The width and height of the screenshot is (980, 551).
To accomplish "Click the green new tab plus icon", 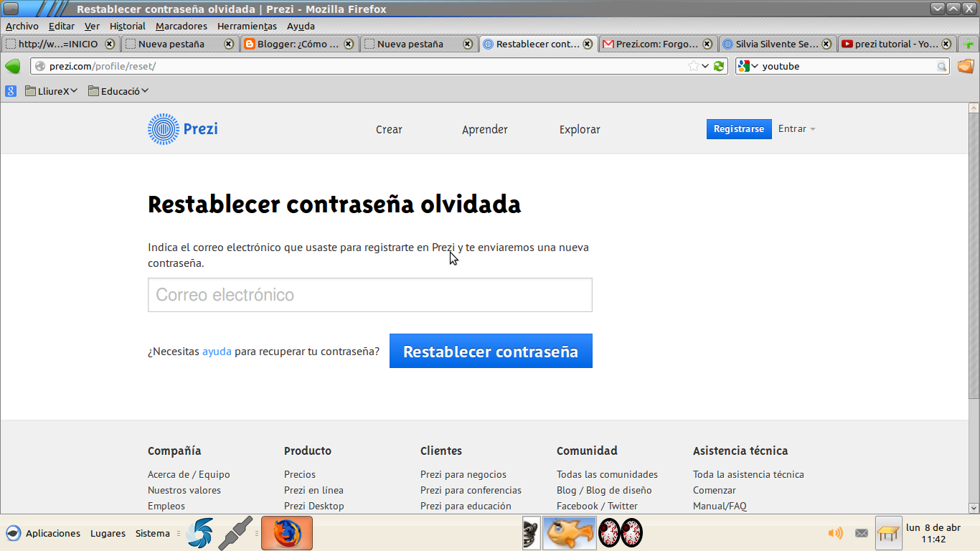I will point(969,44).
